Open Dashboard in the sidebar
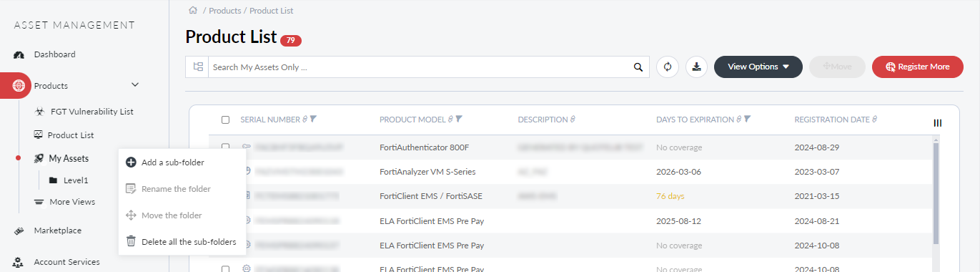Image resolution: width=980 pixels, height=272 pixels. 54,54
